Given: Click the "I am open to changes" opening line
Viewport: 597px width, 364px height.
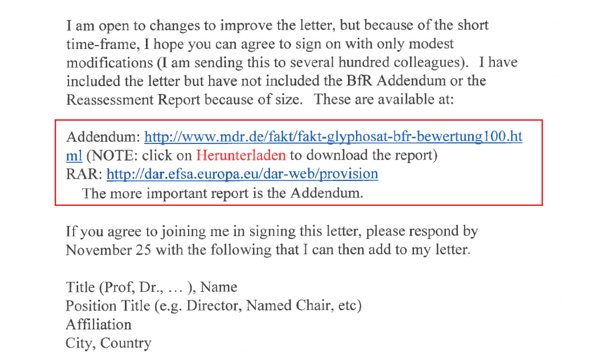Looking at the screenshot, I should tap(277, 25).
